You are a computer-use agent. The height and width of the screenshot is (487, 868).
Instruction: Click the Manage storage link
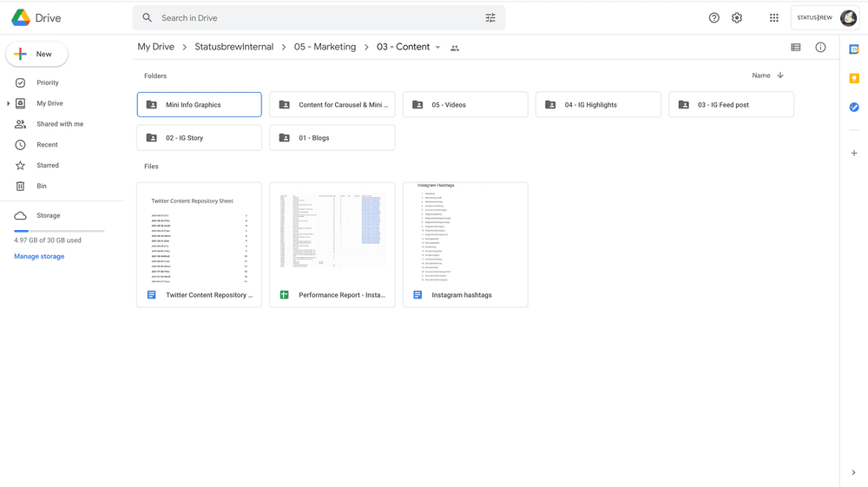click(39, 256)
